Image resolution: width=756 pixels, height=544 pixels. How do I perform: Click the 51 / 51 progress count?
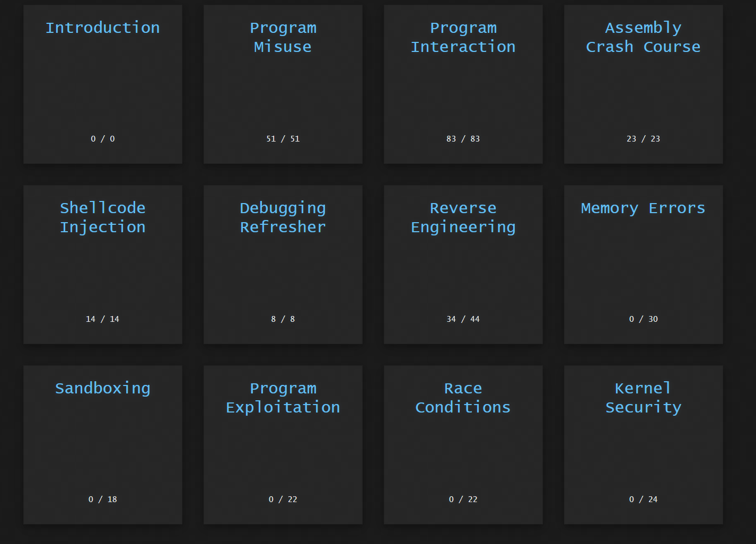(x=283, y=139)
